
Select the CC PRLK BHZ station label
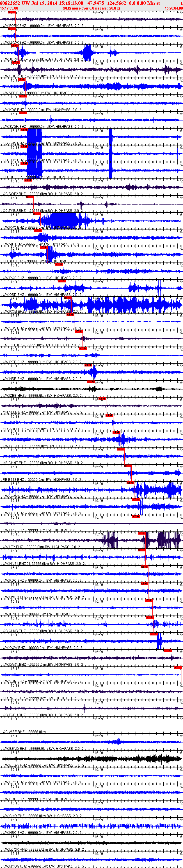[x=43, y=699]
